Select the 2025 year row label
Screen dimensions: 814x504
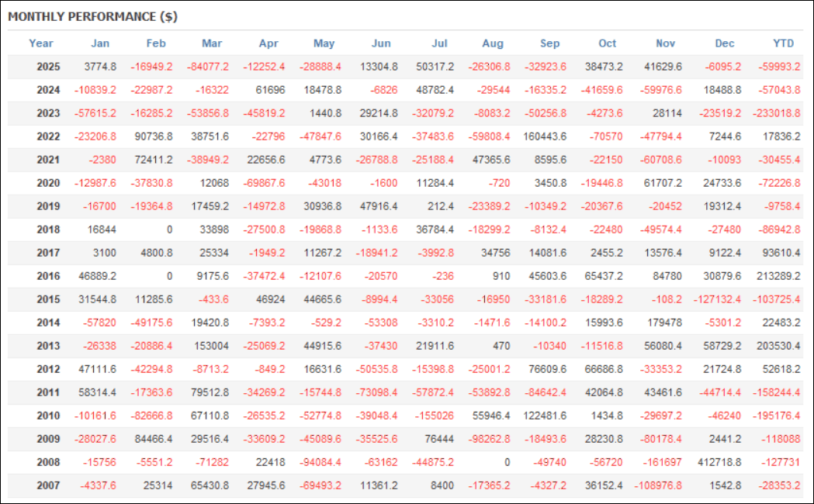(x=48, y=67)
